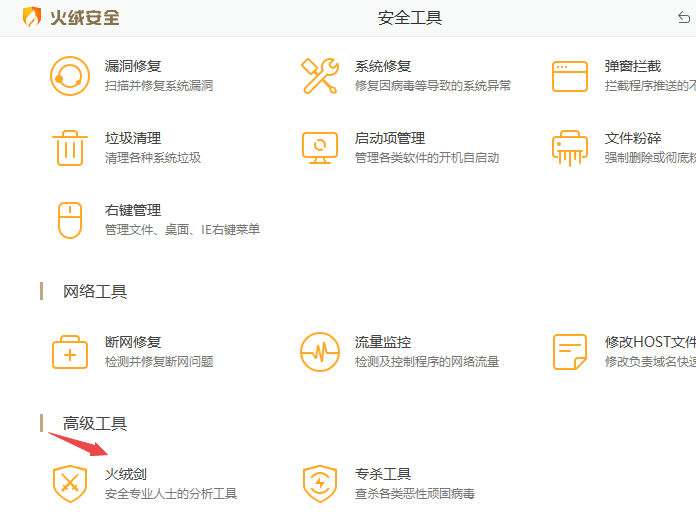Viewport: 696px width, 522px height.
Task: Select the 流量监控 title text
Action: (x=383, y=342)
